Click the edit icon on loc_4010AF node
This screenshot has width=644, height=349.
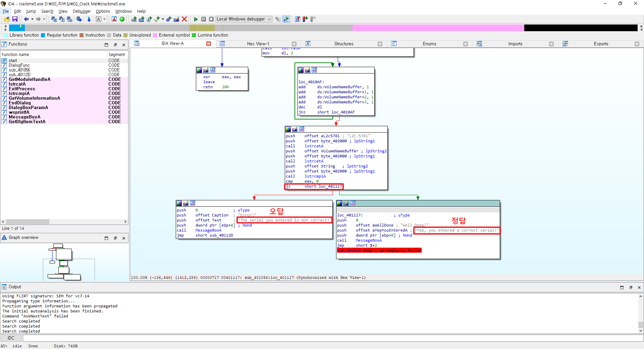pyautogui.click(x=308, y=70)
